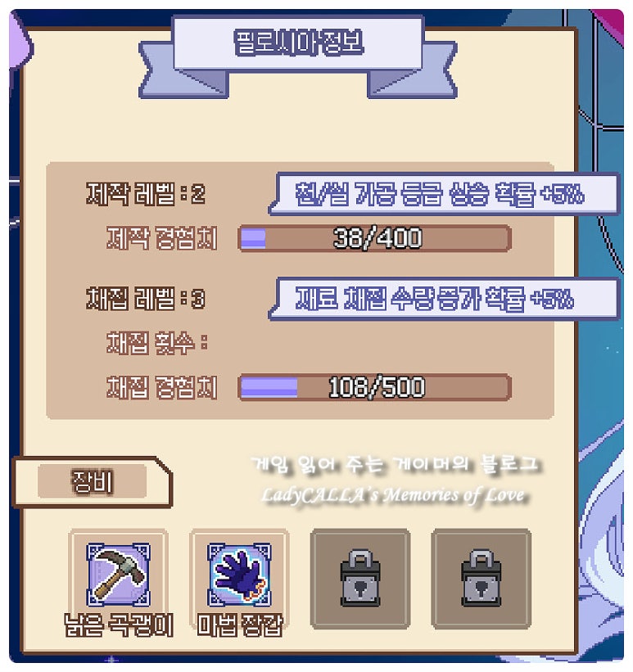Click the 제작 경험치 label
633x672 pixels.
(162, 238)
